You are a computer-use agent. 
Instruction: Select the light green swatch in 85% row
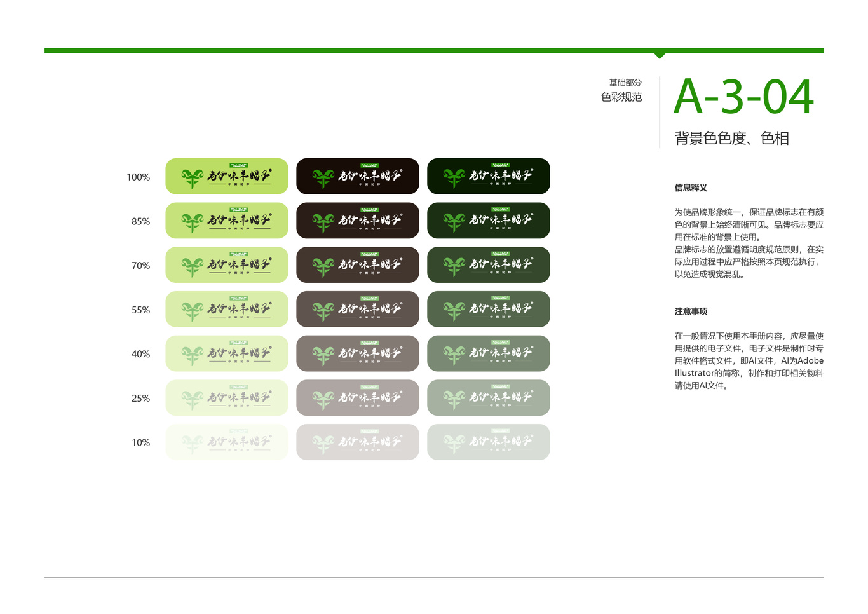[x=227, y=221]
